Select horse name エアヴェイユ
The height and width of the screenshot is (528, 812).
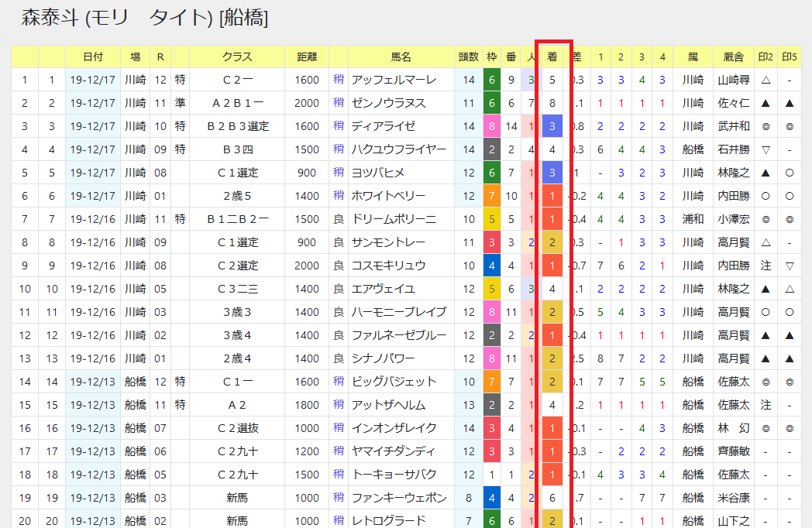coord(384,289)
